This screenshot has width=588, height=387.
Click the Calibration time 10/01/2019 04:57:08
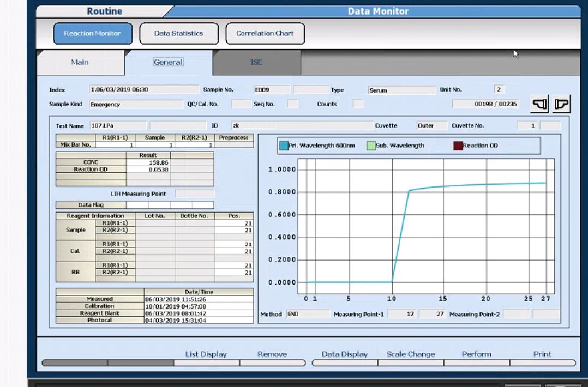point(199,306)
